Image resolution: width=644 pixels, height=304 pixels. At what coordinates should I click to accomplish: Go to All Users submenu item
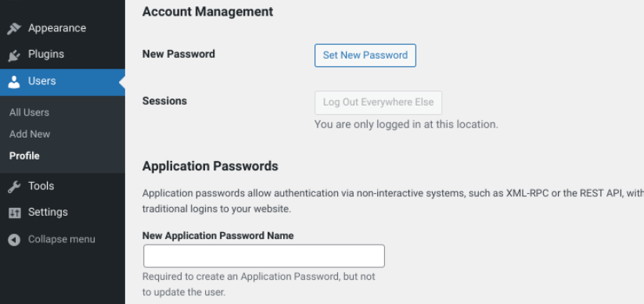click(x=29, y=113)
